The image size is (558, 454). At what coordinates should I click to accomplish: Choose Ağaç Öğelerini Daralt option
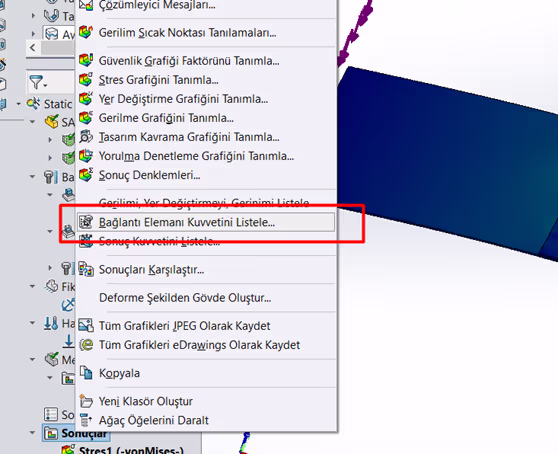point(206,420)
